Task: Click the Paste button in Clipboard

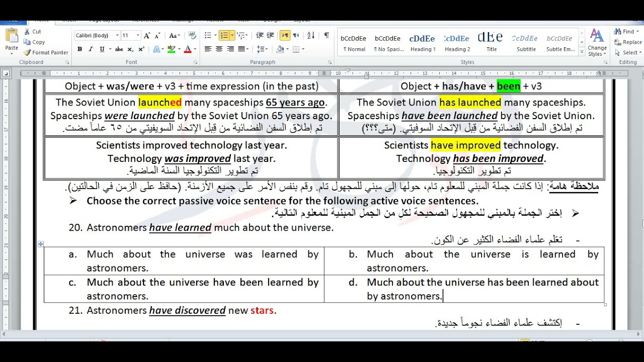Action: click(12, 41)
